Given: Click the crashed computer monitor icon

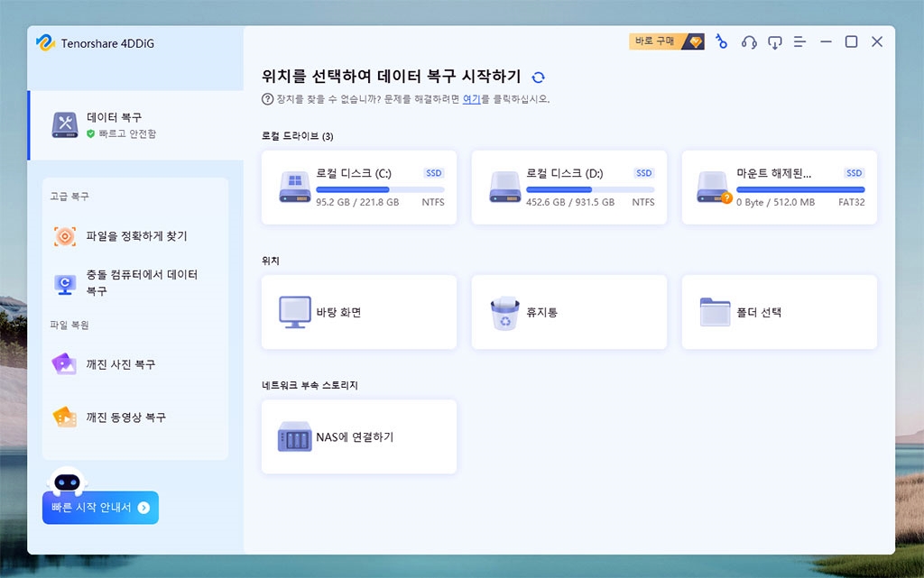Looking at the screenshot, I should tap(65, 284).
